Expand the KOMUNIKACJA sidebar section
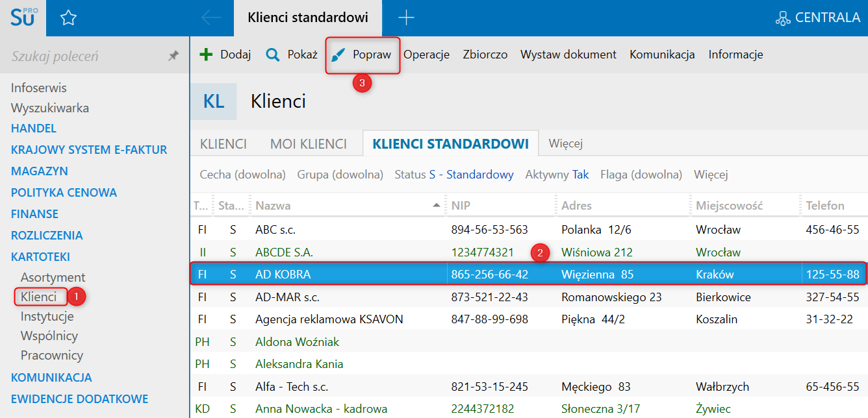The image size is (868, 418). tap(51, 378)
